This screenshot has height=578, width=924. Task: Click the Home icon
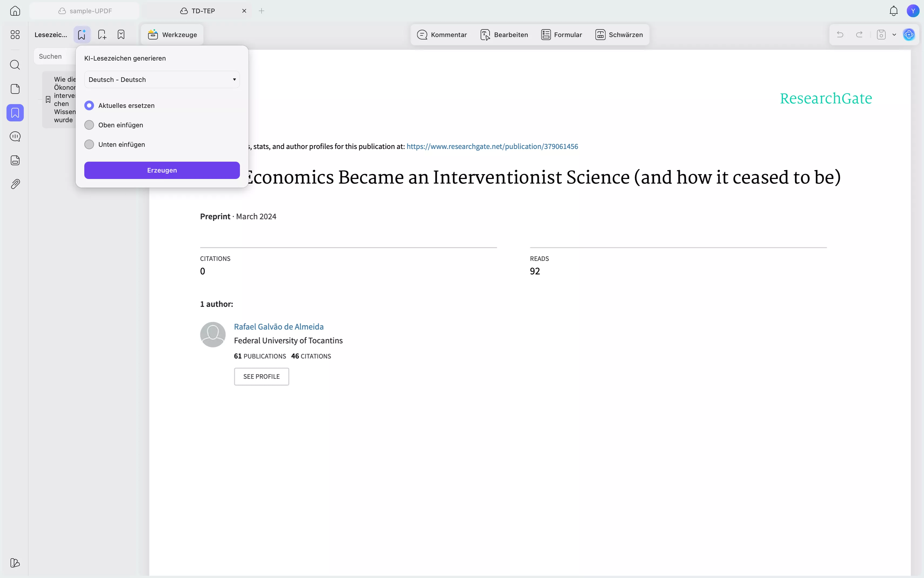click(x=15, y=11)
